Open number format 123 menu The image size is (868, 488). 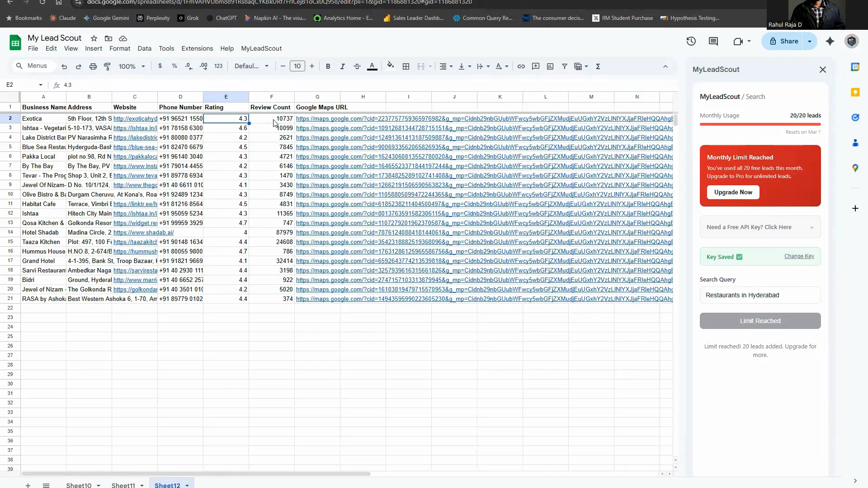(218, 66)
